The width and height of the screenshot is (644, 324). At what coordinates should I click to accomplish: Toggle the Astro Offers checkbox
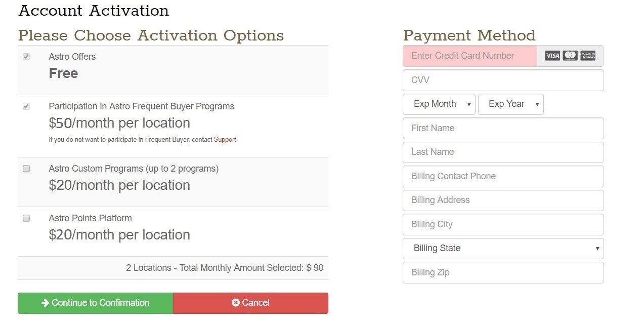pyautogui.click(x=26, y=57)
